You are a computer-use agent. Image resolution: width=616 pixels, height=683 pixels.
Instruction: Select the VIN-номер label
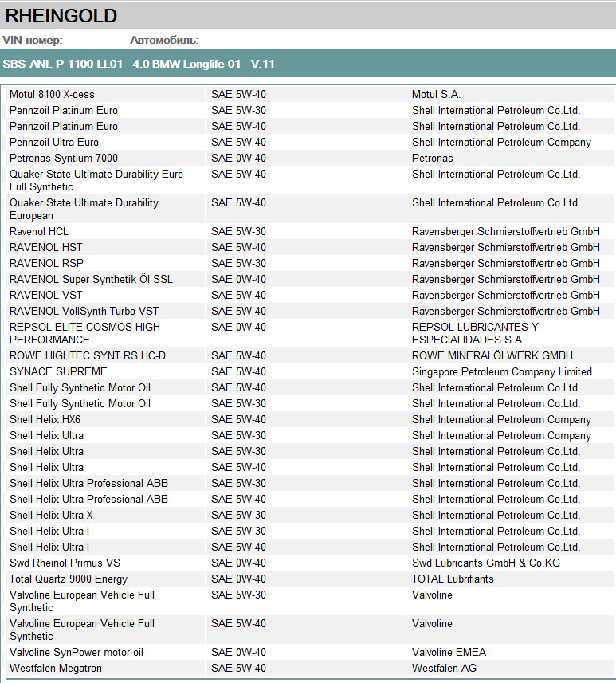pyautogui.click(x=32, y=40)
